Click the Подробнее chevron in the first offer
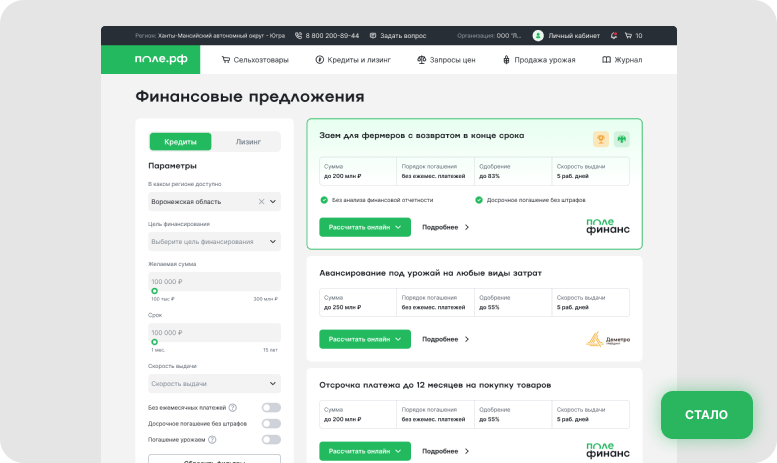This screenshot has height=463, width=777. [467, 227]
